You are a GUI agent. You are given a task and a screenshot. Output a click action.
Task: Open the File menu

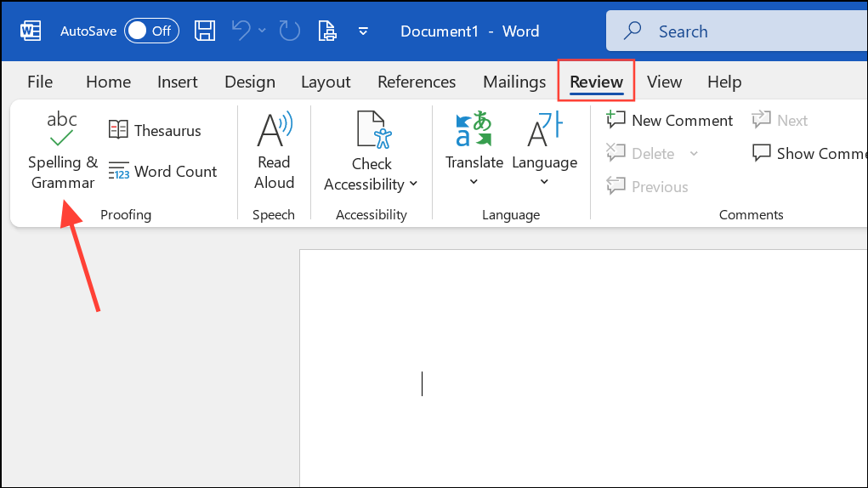pyautogui.click(x=40, y=82)
